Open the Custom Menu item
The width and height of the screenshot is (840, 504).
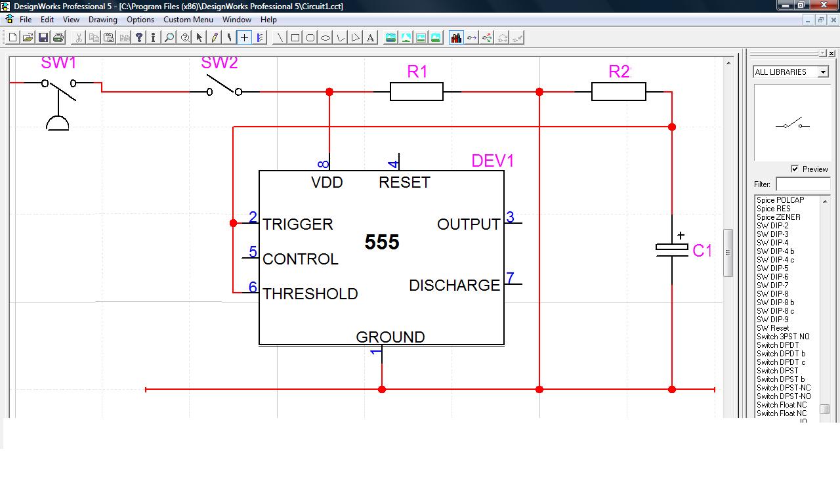[188, 20]
